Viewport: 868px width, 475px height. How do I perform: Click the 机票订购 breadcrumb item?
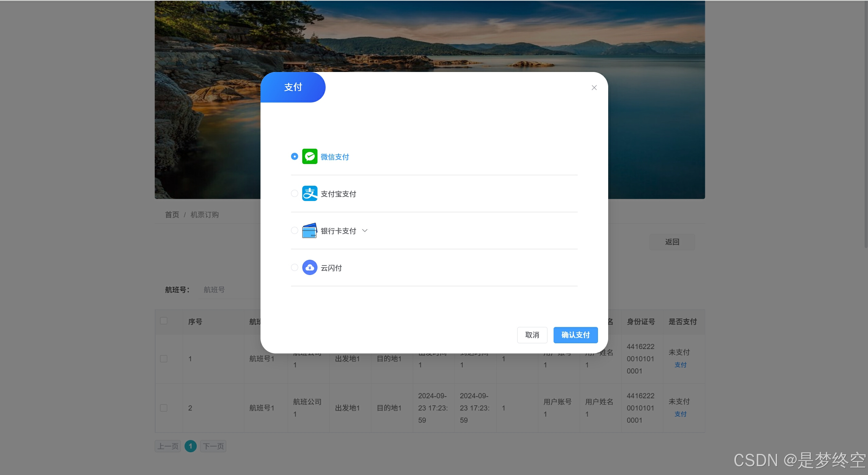(x=205, y=215)
